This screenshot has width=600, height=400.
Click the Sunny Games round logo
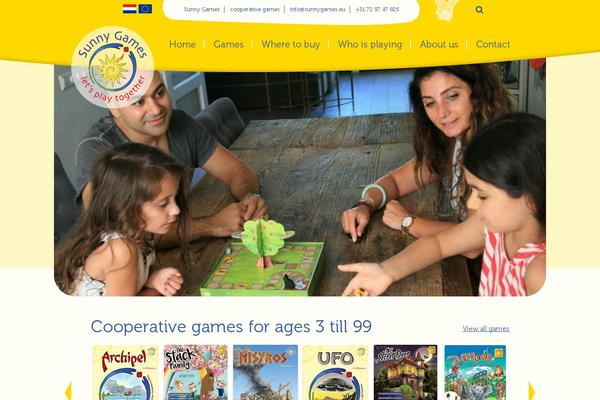(x=112, y=67)
